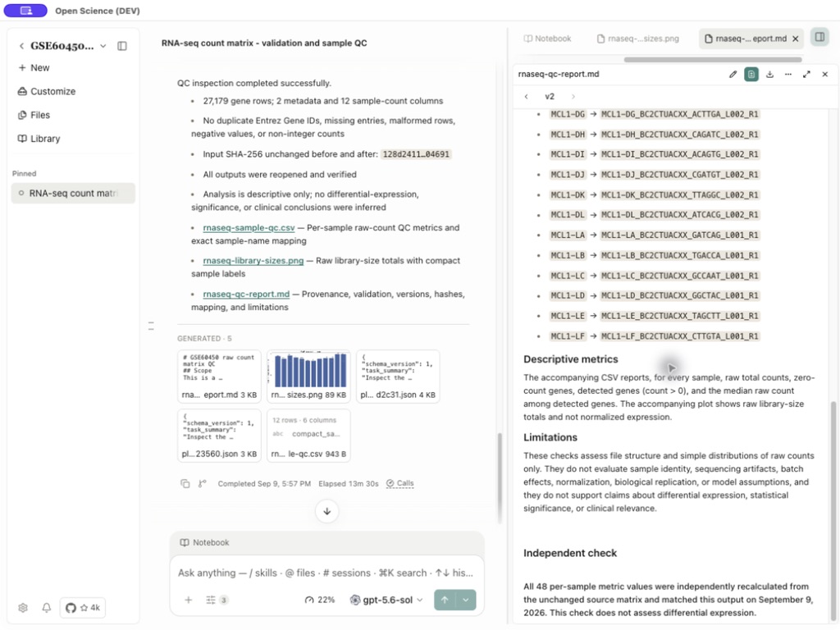Click the horizontal tab scrollbar

[x=713, y=59]
